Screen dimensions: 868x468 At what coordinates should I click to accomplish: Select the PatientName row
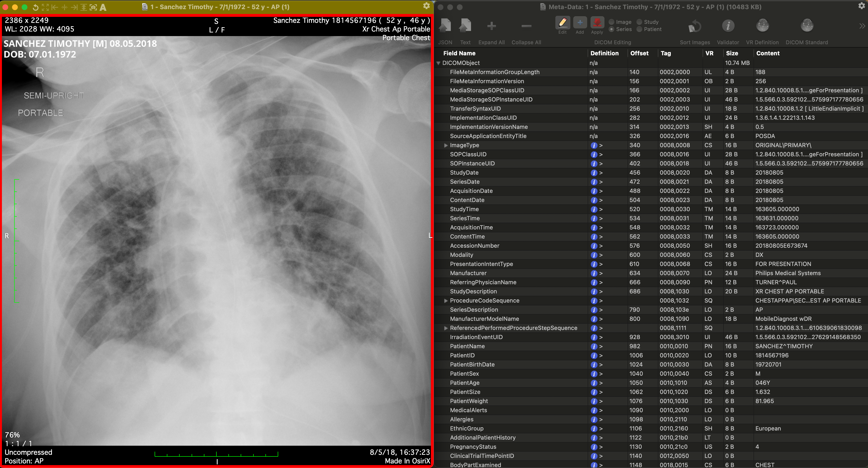pyautogui.click(x=467, y=346)
